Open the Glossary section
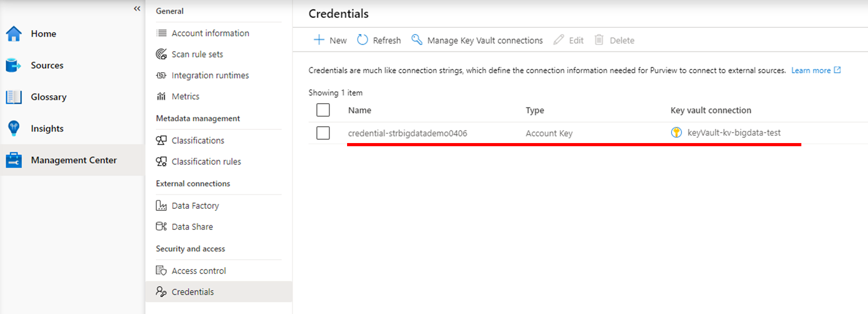Screen dimensions: 868x314 tap(48, 97)
